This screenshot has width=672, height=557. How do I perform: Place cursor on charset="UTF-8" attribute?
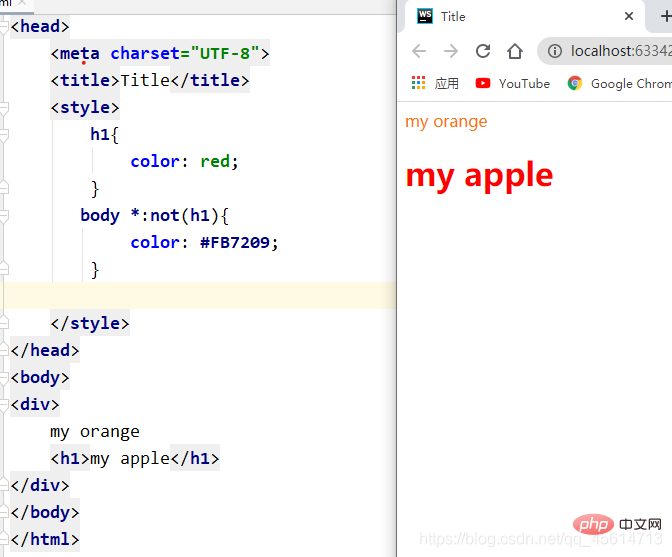click(185, 54)
